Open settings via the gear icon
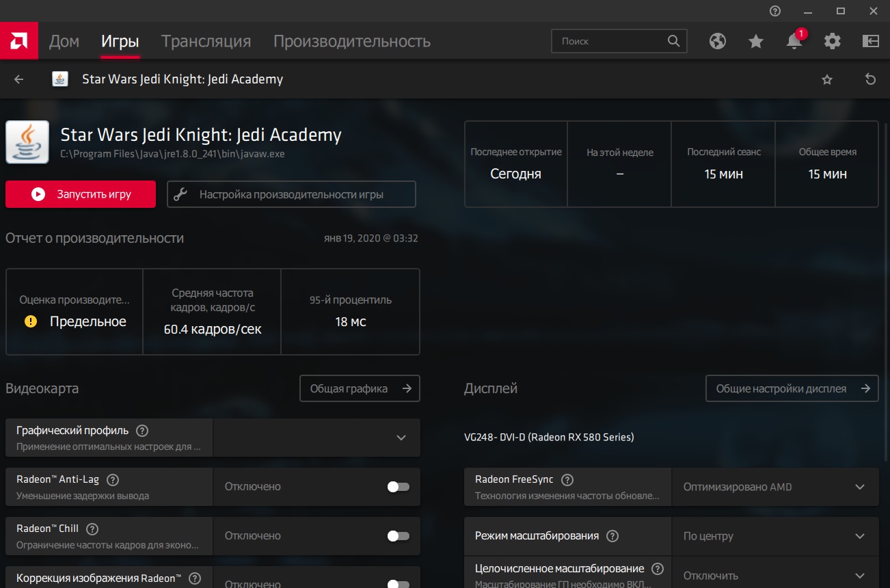 (832, 41)
